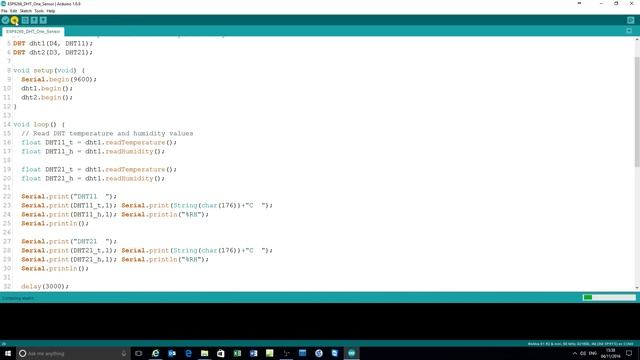The image size is (640, 360).
Task: Click 'DHT dht1(D4, DHT11);' line
Action: click(x=53, y=43)
